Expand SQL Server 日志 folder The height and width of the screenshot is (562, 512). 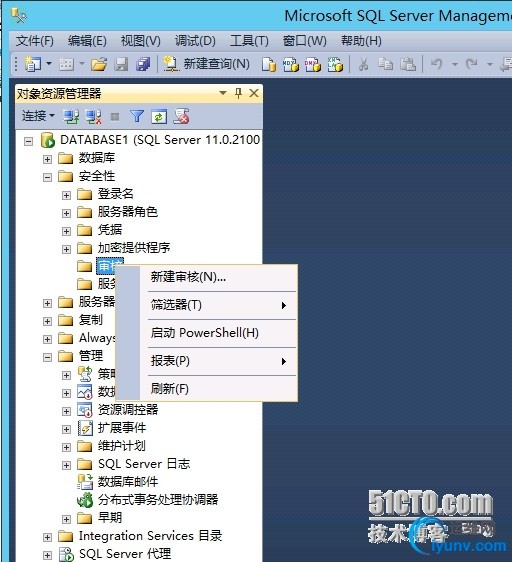[x=66, y=465]
